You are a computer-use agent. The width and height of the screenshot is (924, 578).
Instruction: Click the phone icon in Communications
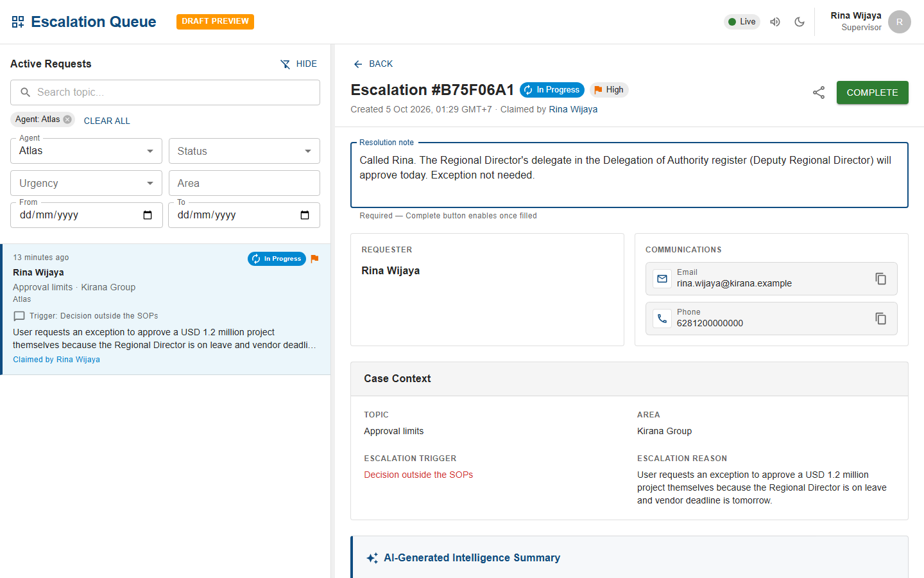click(x=662, y=319)
